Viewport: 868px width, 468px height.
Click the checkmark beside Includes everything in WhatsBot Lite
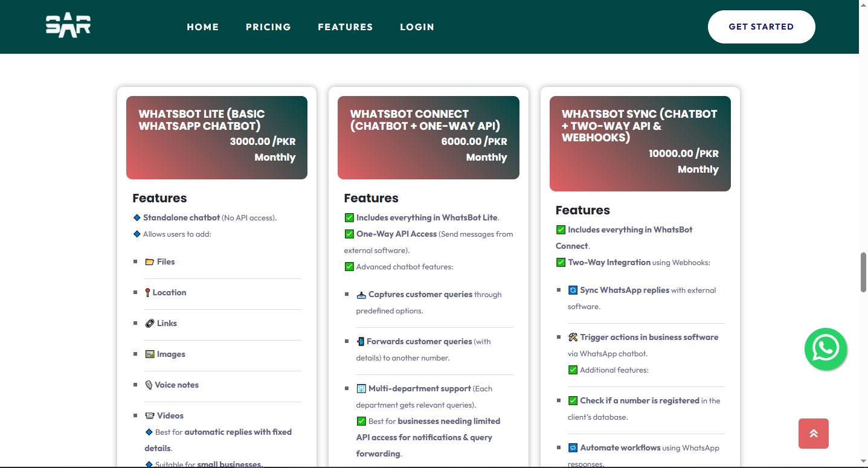point(349,217)
